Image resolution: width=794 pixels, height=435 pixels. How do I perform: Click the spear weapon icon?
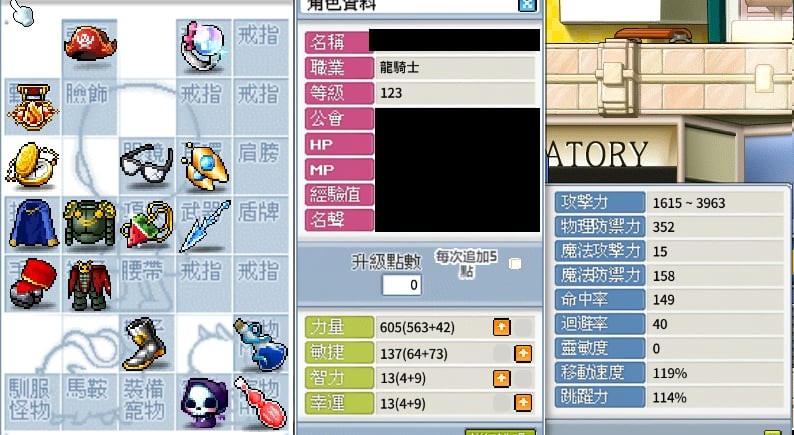[205, 226]
